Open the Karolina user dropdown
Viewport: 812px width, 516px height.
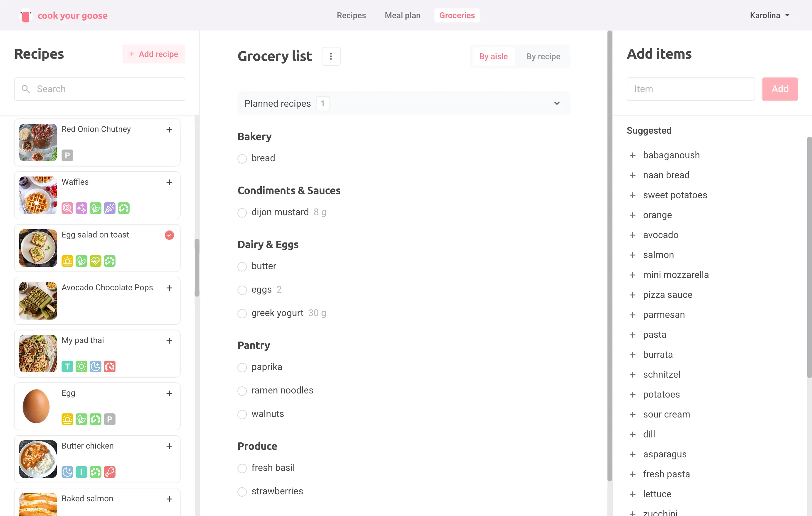[x=769, y=16]
